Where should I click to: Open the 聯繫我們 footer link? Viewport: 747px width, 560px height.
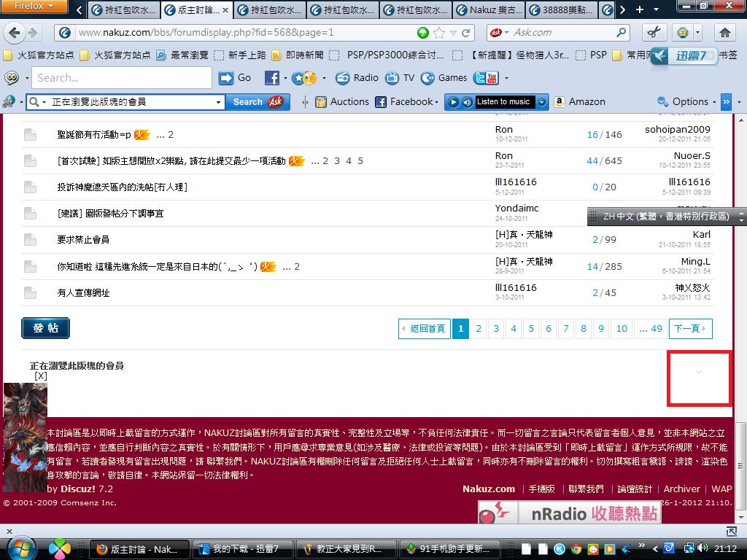click(586, 489)
